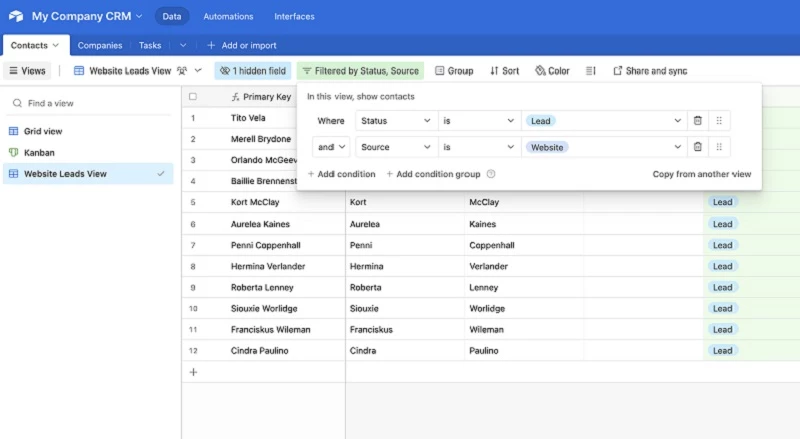Open the Sort options
This screenshot has height=439, width=800.
pyautogui.click(x=505, y=71)
